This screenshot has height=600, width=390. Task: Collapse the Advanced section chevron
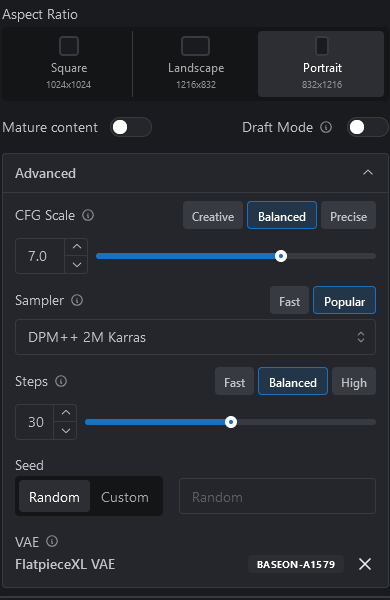368,173
